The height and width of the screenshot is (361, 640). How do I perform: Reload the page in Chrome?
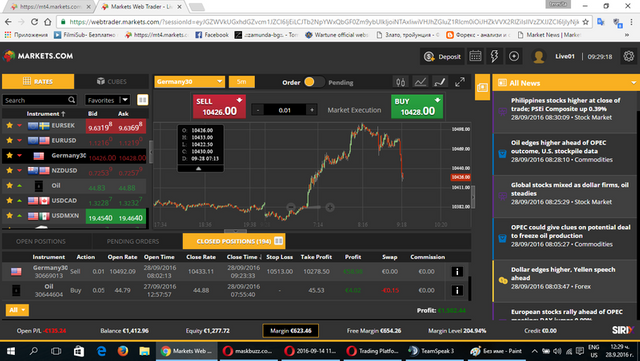(x=34, y=22)
